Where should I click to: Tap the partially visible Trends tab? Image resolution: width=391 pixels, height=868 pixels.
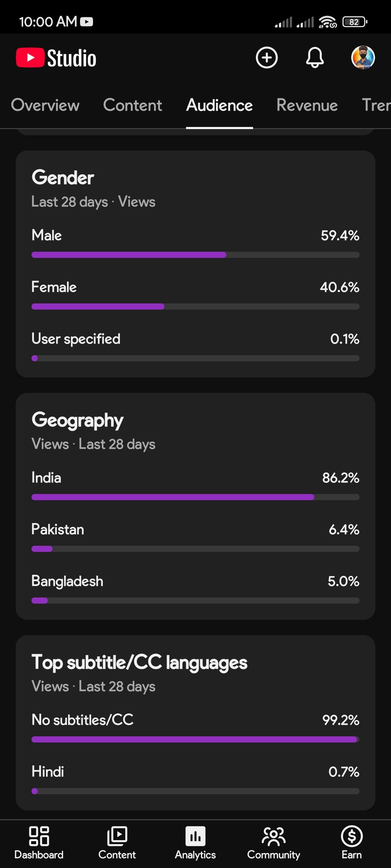[x=377, y=105]
